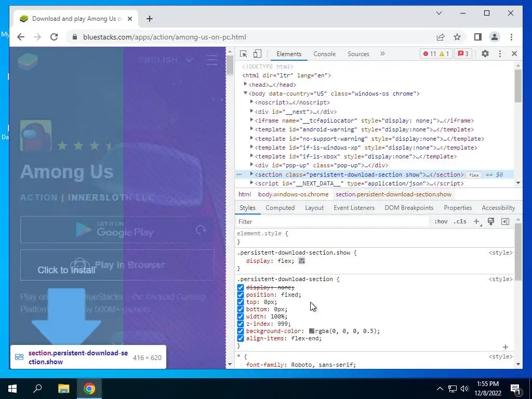This screenshot has width=532, height=399.
Task: Switch to the Sources tab
Action: pyautogui.click(x=358, y=54)
